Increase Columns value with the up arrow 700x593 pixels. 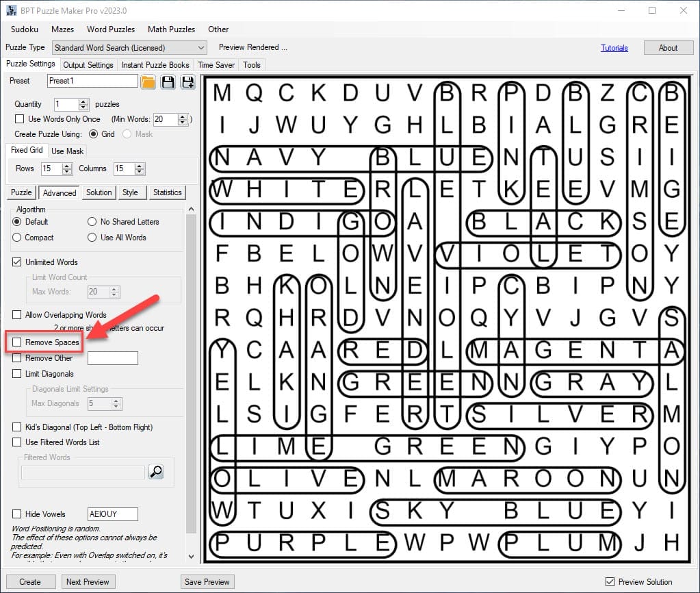pos(140,165)
